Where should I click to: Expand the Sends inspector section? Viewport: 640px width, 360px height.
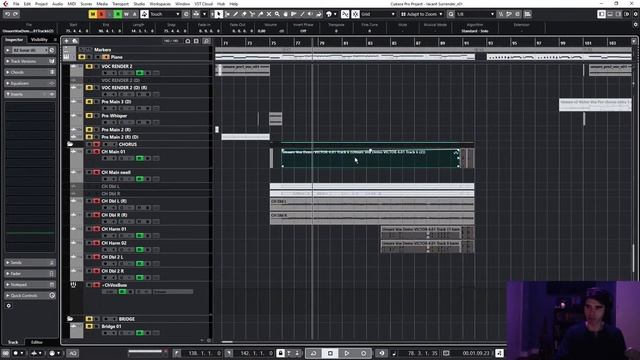click(x=29, y=262)
